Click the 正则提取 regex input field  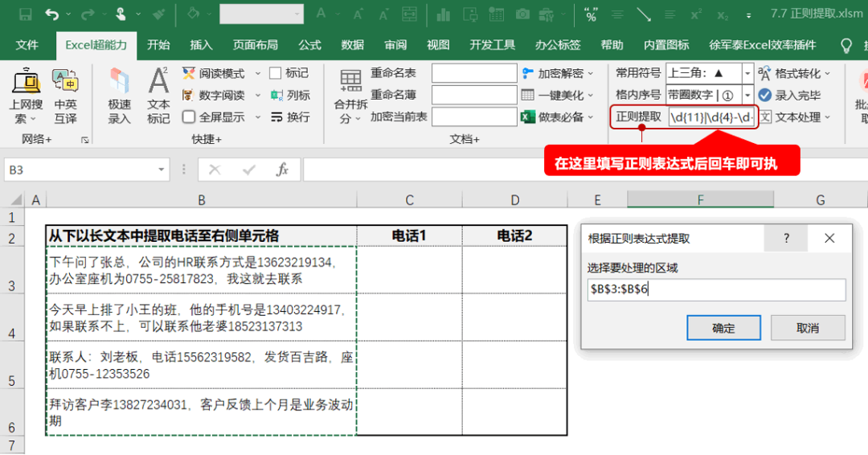711,117
